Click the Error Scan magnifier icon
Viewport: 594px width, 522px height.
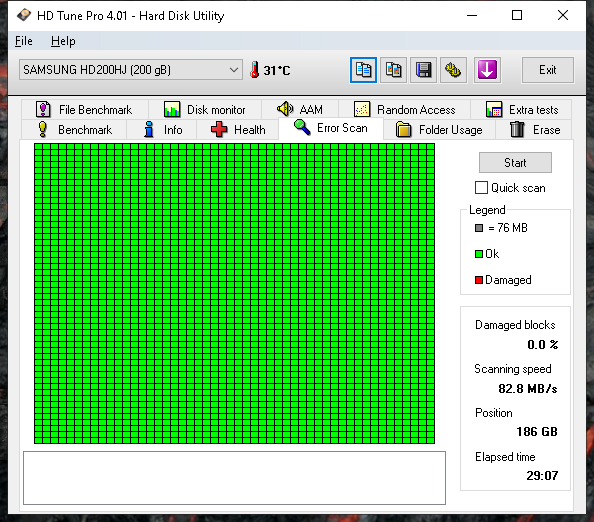click(x=302, y=127)
